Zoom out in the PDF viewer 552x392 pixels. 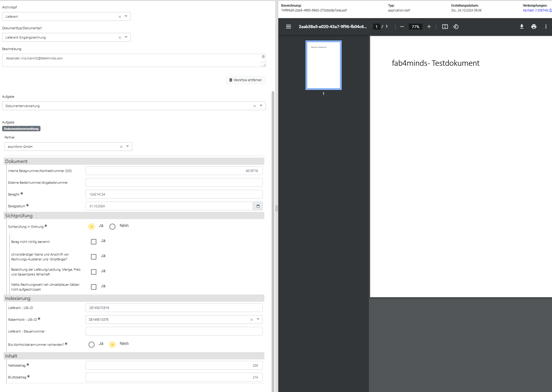[402, 27]
